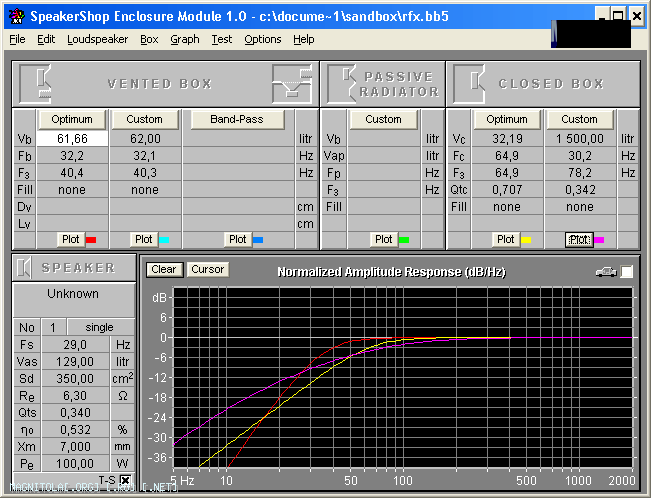
Task: Open the Test menu
Action: [222, 39]
